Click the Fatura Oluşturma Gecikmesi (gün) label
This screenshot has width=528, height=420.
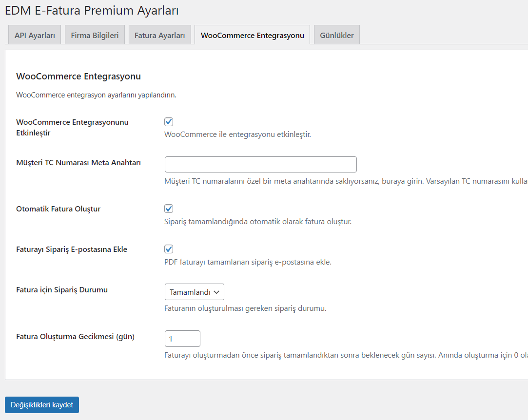point(76,337)
